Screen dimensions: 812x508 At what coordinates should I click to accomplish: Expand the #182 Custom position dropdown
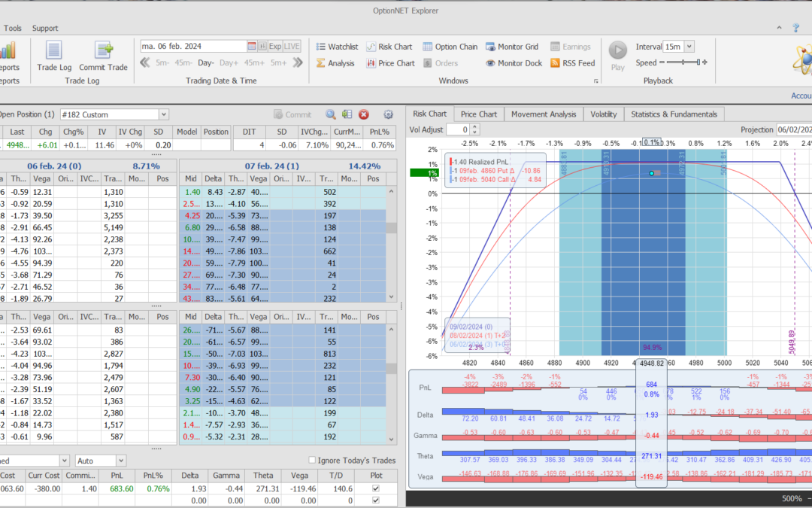point(164,114)
